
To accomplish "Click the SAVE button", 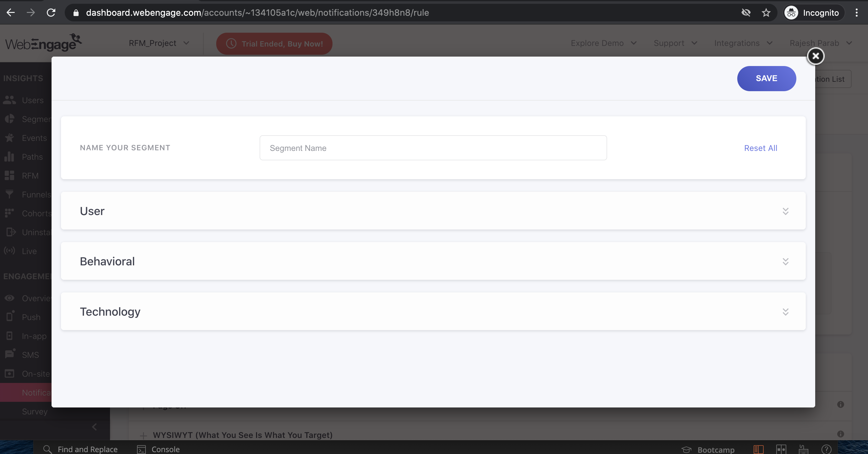I will [766, 78].
